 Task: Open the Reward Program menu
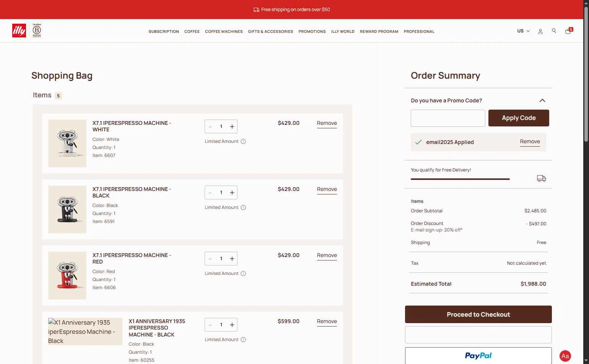[379, 32]
